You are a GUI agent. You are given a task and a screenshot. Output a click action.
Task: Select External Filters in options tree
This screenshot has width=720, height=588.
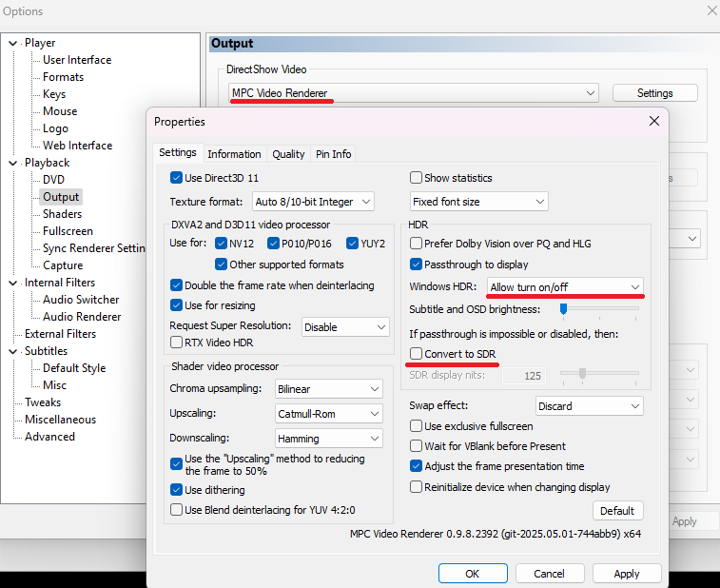coord(60,334)
